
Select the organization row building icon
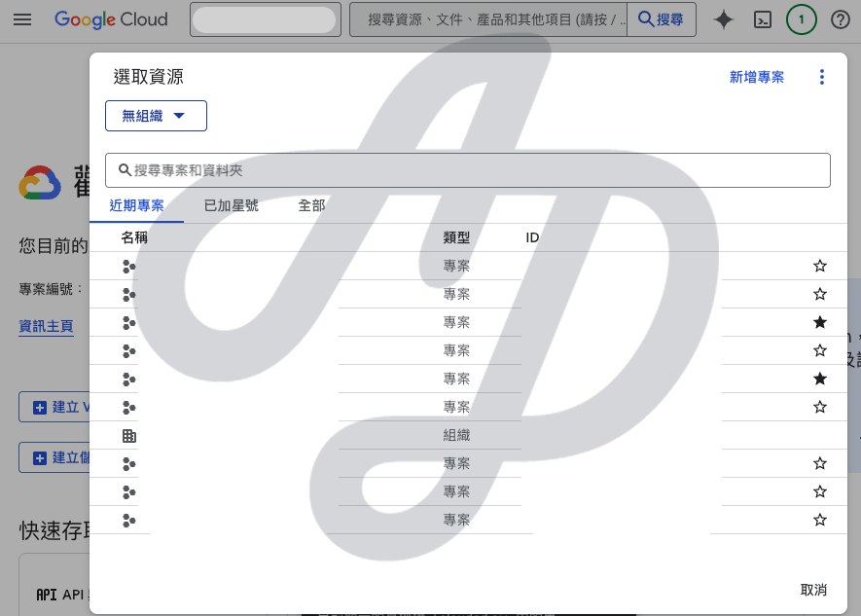[x=129, y=436]
